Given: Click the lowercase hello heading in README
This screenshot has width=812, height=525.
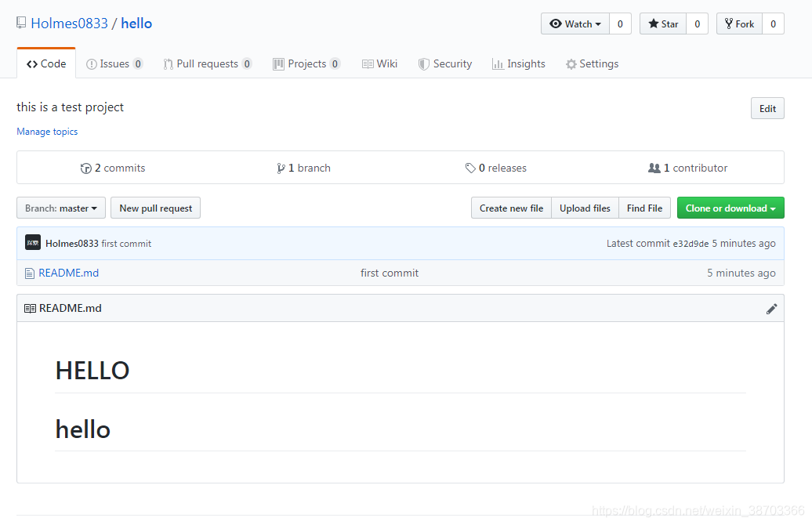Looking at the screenshot, I should click(x=83, y=429).
